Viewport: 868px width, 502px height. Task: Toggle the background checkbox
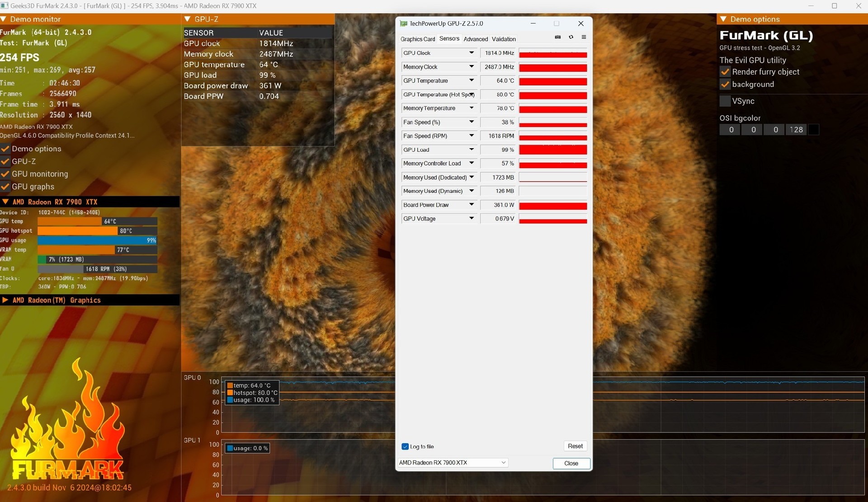tap(725, 84)
